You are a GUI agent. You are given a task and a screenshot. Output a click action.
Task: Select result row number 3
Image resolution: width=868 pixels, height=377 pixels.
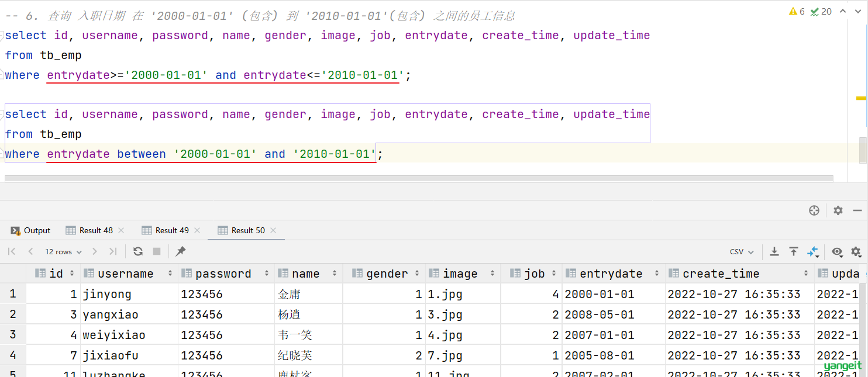pyautogui.click(x=13, y=335)
